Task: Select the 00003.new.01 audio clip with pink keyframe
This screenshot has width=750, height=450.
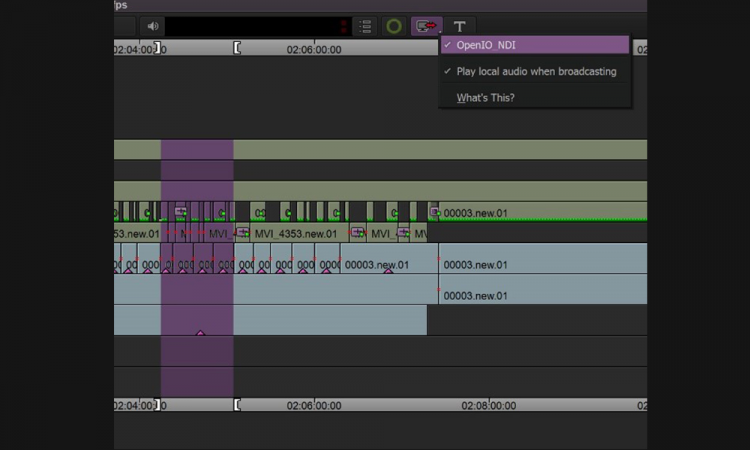Action: (389, 259)
